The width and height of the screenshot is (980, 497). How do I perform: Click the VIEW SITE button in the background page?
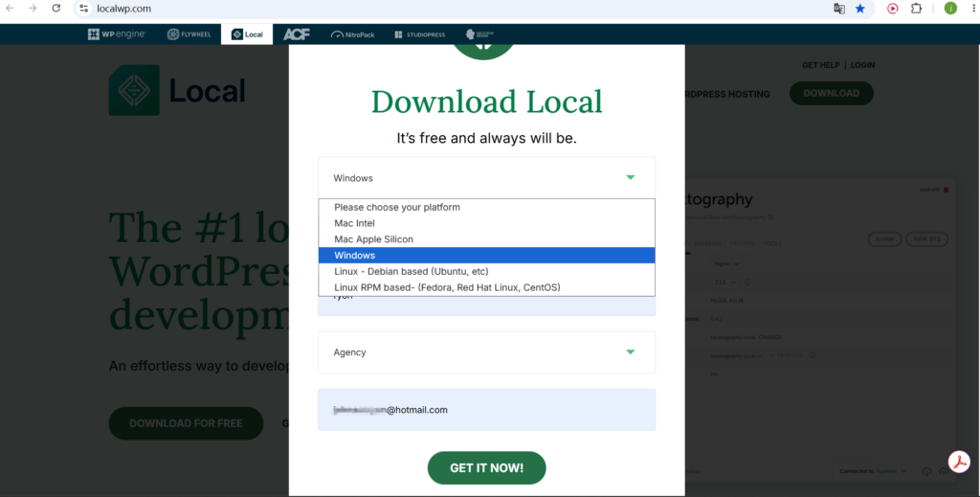coord(926,239)
